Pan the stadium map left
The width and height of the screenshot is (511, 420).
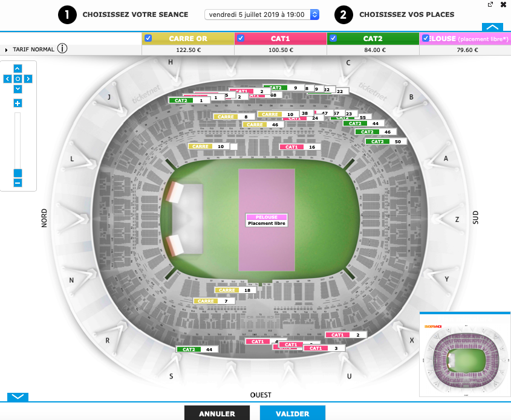click(7, 79)
